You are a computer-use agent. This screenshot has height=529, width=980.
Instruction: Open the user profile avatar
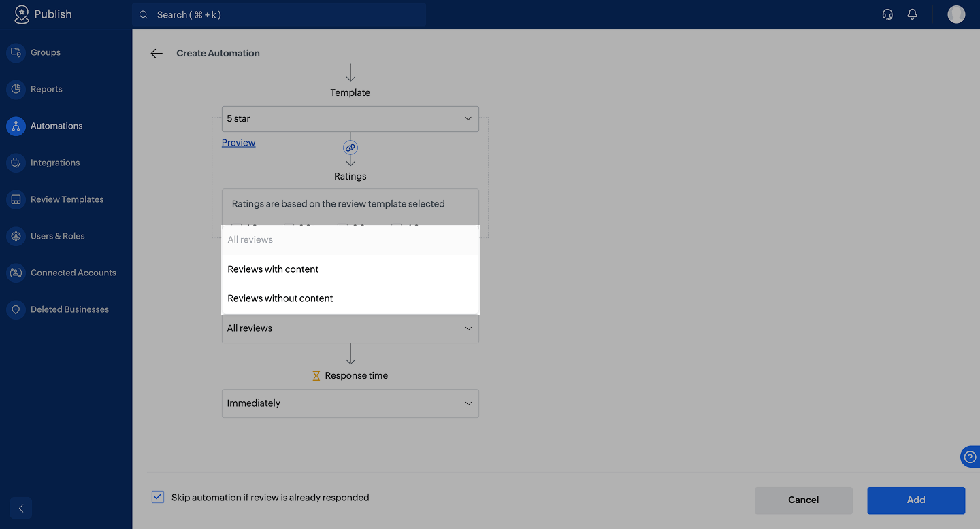[x=956, y=14]
